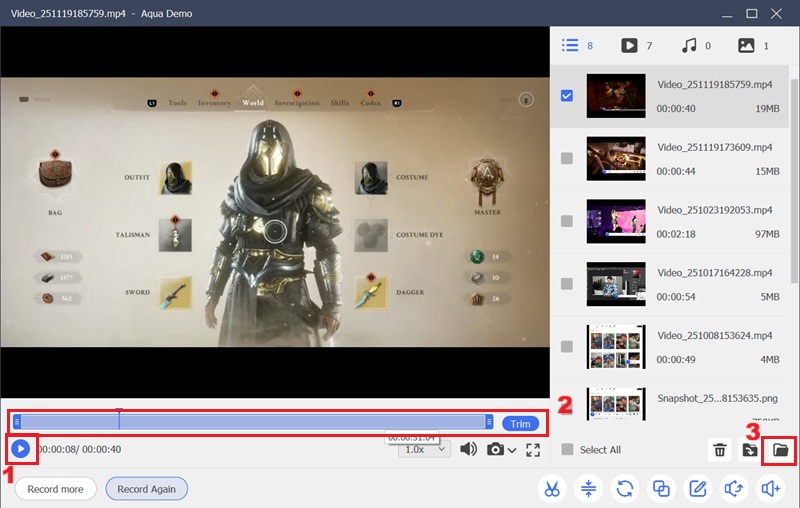
Task: Click the playhead marker on timeline
Action: [119, 418]
